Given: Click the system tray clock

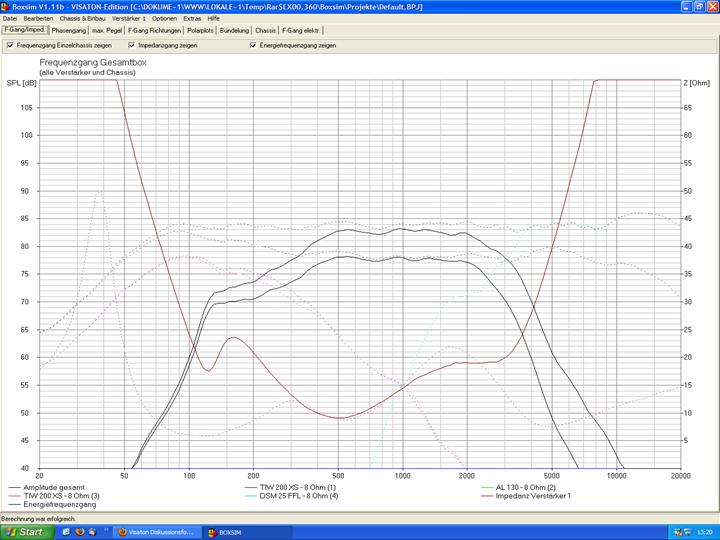Looking at the screenshot, I should click(x=703, y=532).
